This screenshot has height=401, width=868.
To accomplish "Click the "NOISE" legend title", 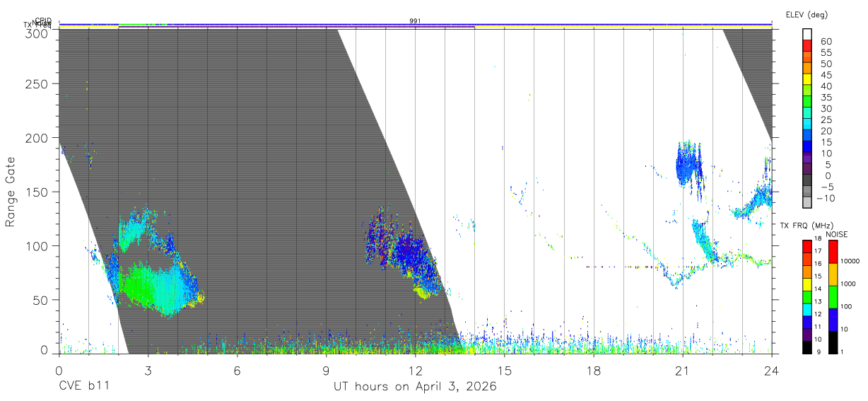I will 838,234.
